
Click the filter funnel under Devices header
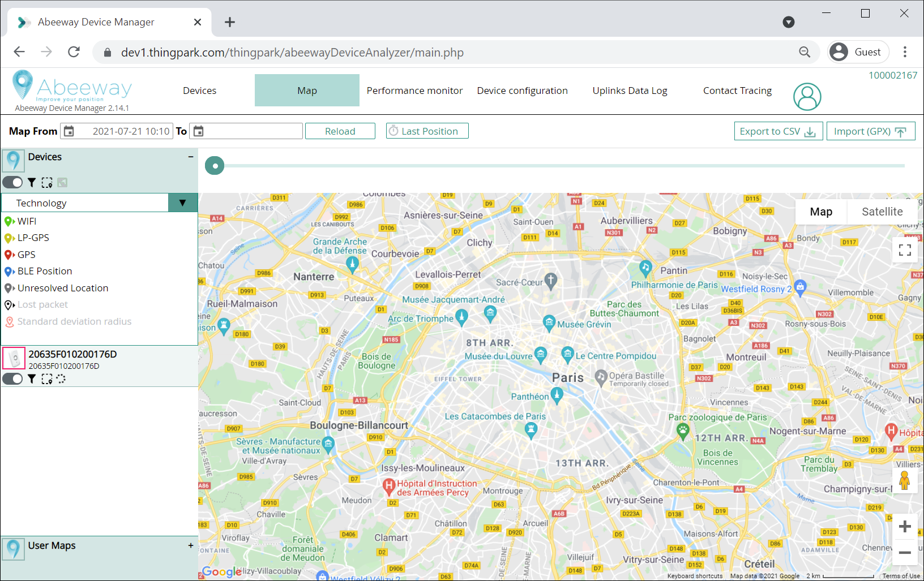(32, 182)
